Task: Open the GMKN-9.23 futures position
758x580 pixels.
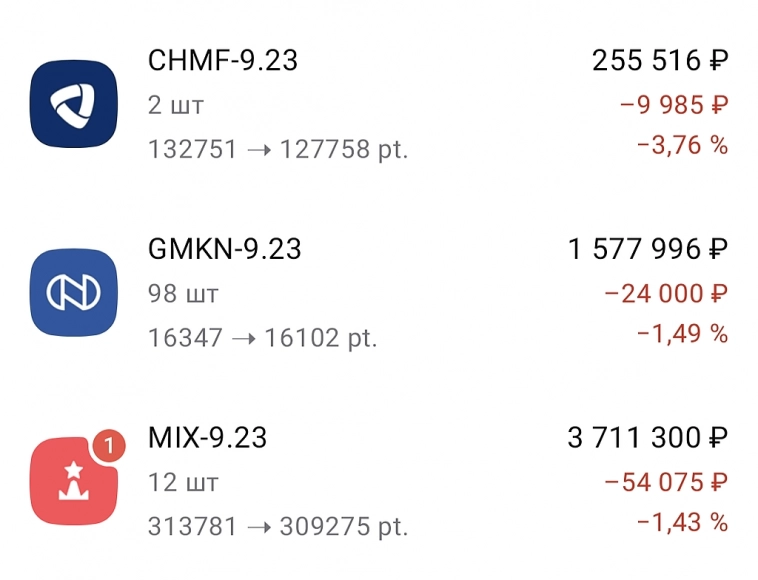Action: pyautogui.click(x=225, y=249)
